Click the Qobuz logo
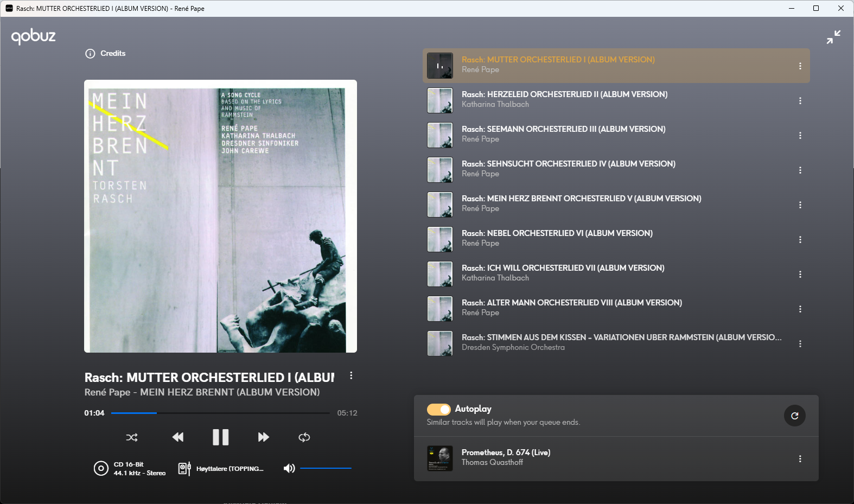854x504 pixels. point(34,36)
